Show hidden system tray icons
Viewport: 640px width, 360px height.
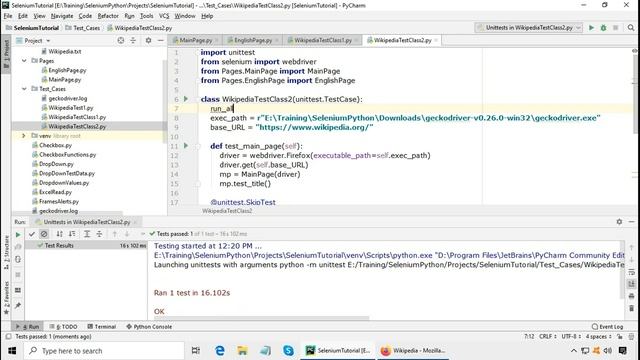(x=573, y=351)
